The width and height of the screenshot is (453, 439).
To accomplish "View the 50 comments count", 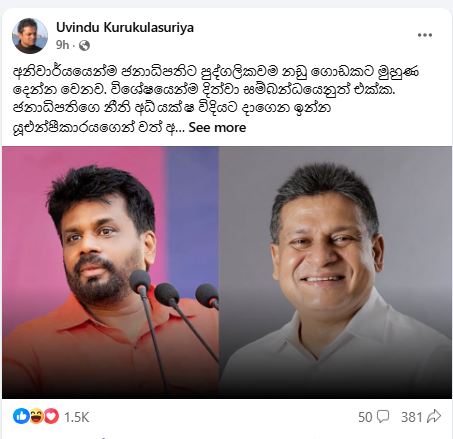I will [365, 417].
